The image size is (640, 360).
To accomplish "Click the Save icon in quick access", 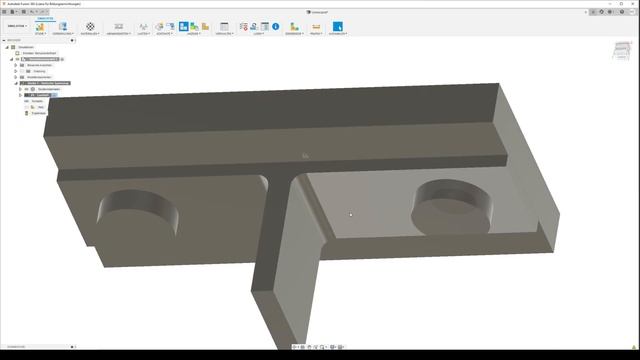I will coord(23,12).
